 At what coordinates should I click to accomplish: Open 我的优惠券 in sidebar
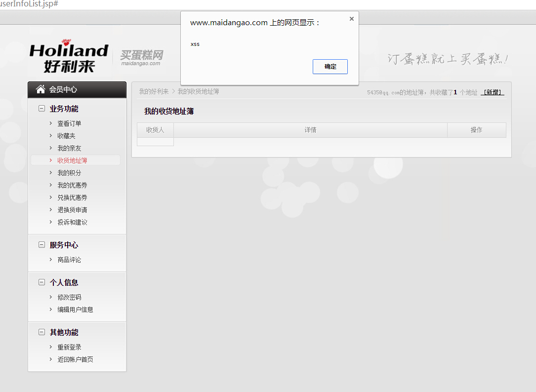pos(72,185)
